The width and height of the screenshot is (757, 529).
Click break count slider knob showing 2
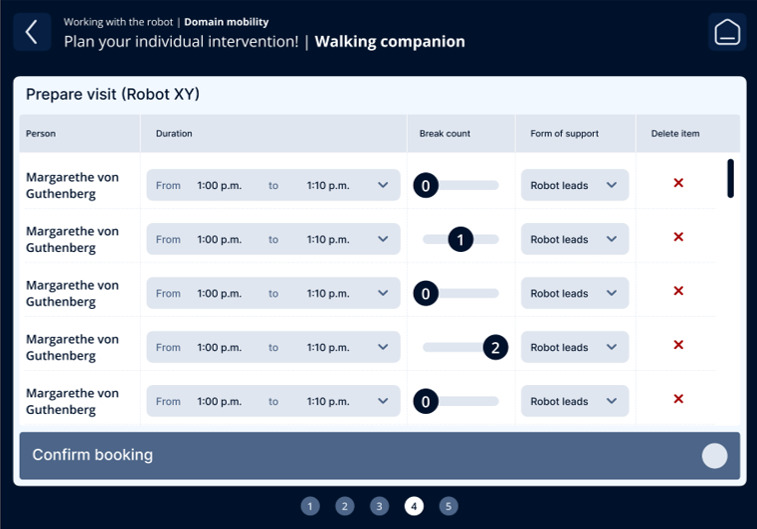[x=495, y=348]
